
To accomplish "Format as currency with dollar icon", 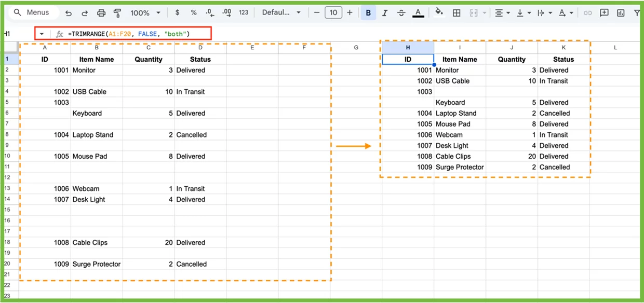I will point(178,13).
